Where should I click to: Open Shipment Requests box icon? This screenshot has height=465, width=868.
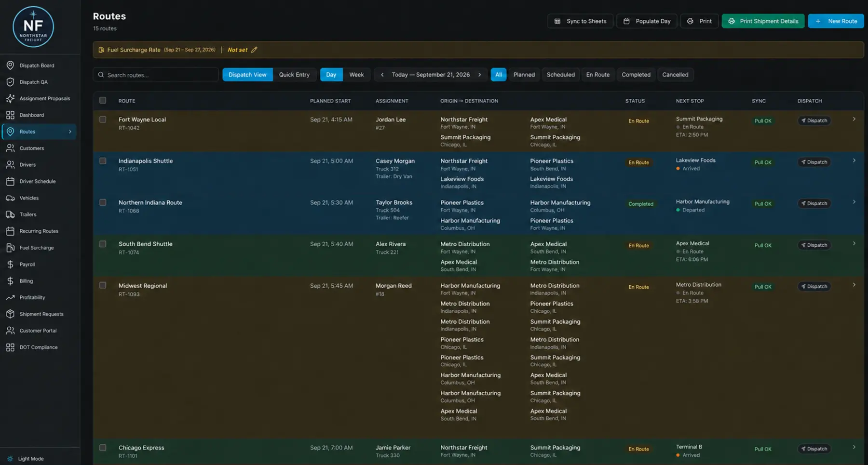click(x=10, y=314)
